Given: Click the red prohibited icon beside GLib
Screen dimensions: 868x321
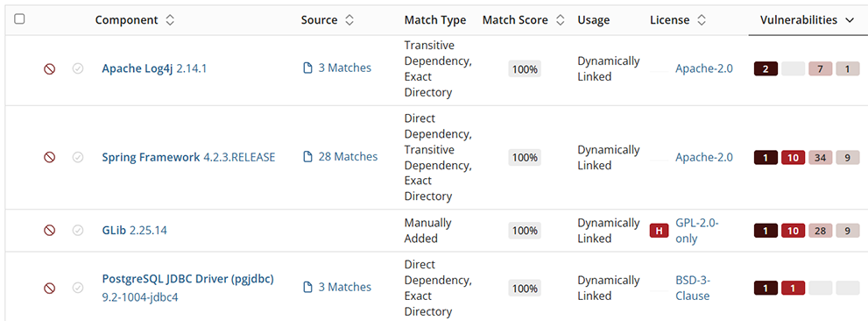Looking at the screenshot, I should point(49,230).
